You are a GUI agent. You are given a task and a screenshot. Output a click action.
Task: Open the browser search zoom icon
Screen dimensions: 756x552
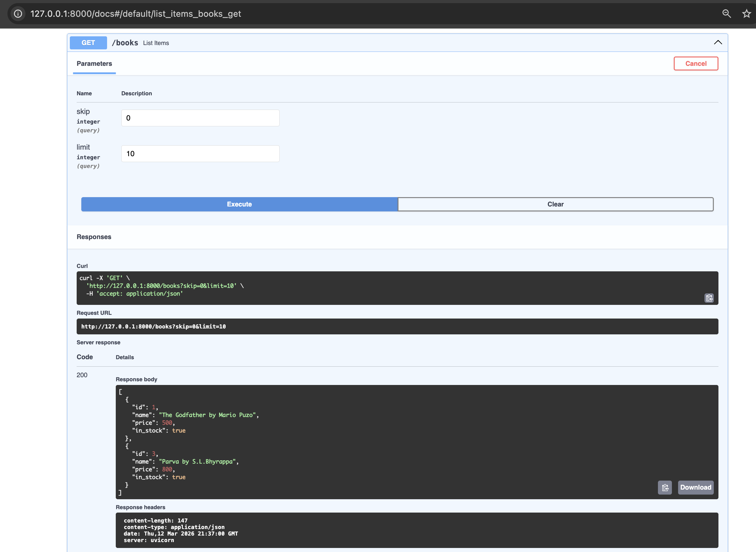click(727, 14)
